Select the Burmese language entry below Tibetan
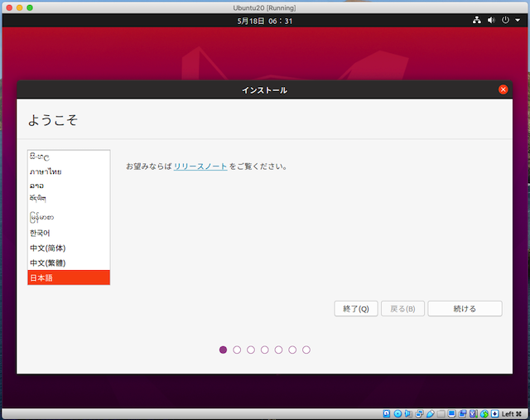 tap(69, 217)
